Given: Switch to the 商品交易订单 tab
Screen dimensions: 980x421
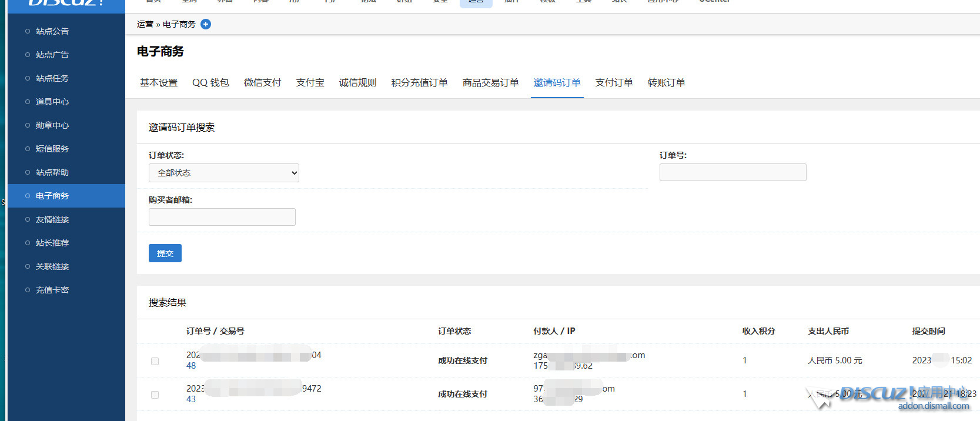Looking at the screenshot, I should 491,83.
